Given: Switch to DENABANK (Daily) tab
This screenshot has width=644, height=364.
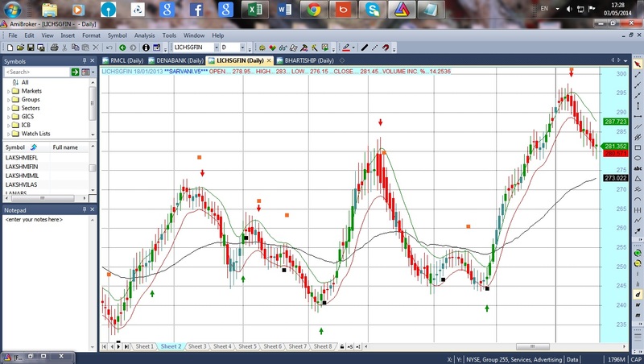Looking at the screenshot, I should click(175, 60).
